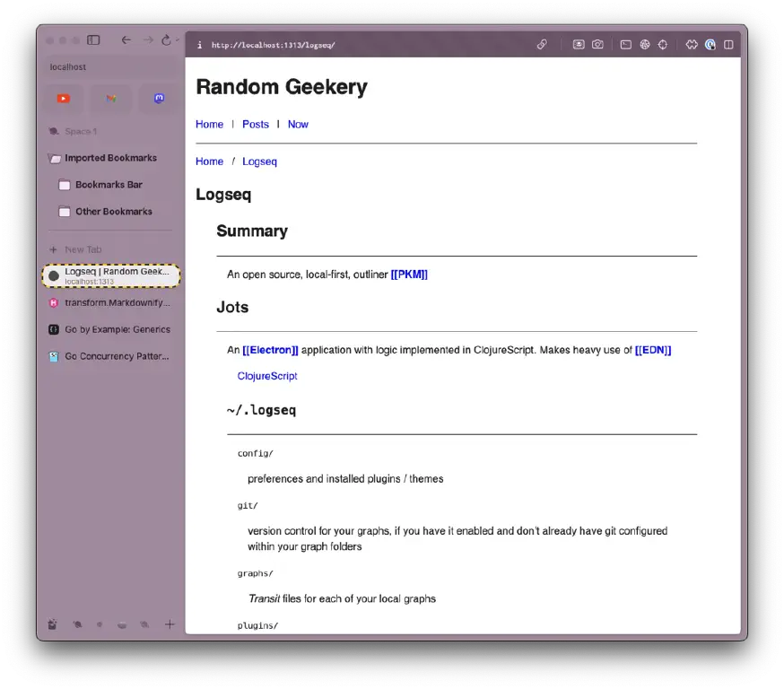Follow the [[EDN]] wiki link
Screen dimensions: 784x689
653,350
